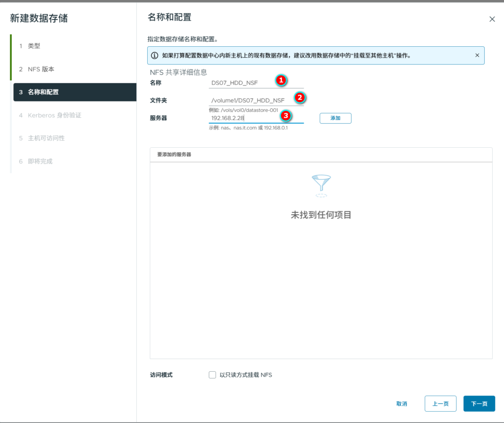
Task: Select step 4 Kerberos 身份验证
Action: coord(54,115)
